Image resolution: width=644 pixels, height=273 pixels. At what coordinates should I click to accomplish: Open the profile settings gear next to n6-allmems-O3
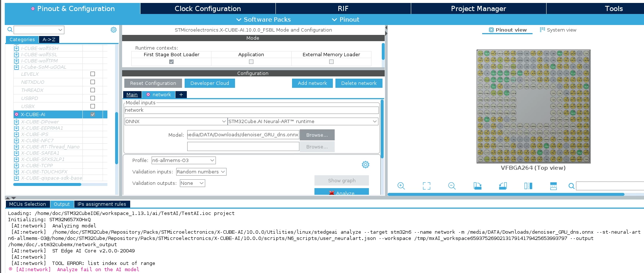366,165
